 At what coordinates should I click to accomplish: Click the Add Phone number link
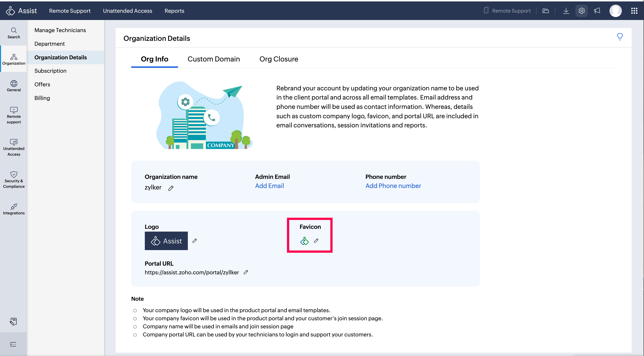(393, 186)
